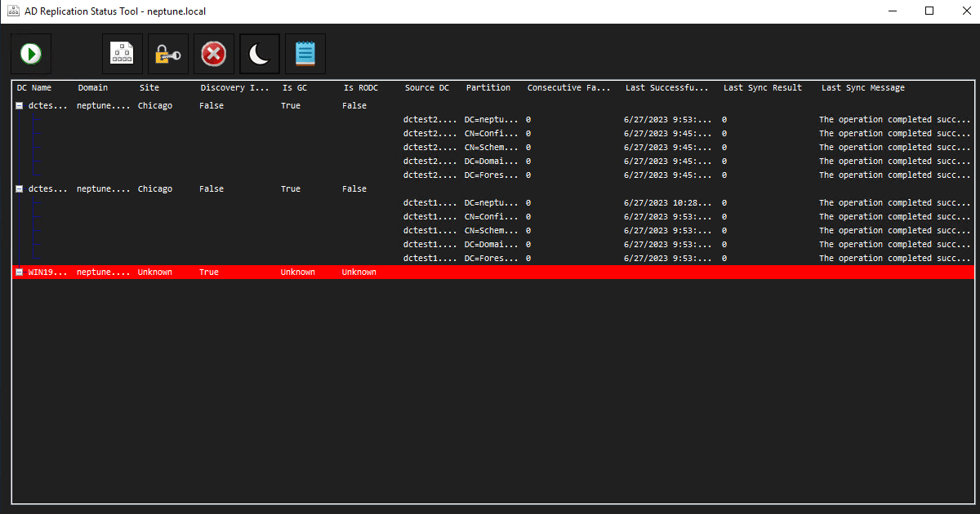980x514 pixels.
Task: Collapse the first dctes Chicago DC node
Action: [19, 106]
